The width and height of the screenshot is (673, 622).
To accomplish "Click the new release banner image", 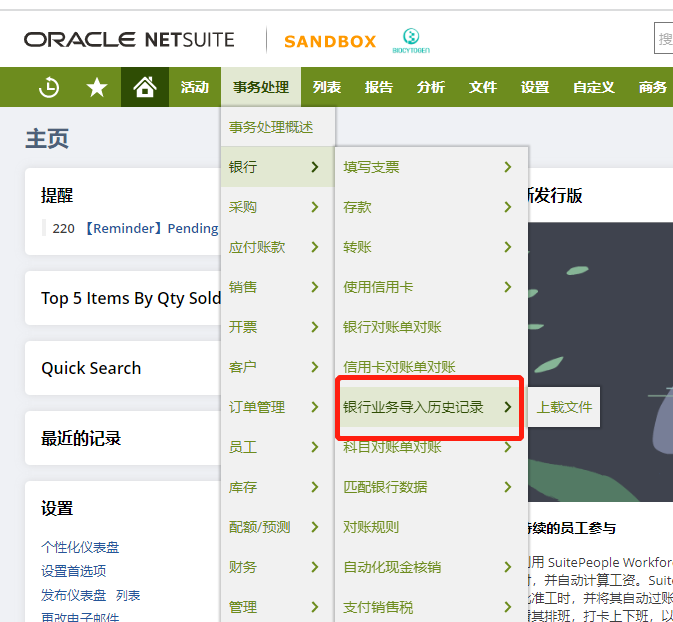I will click(600, 362).
